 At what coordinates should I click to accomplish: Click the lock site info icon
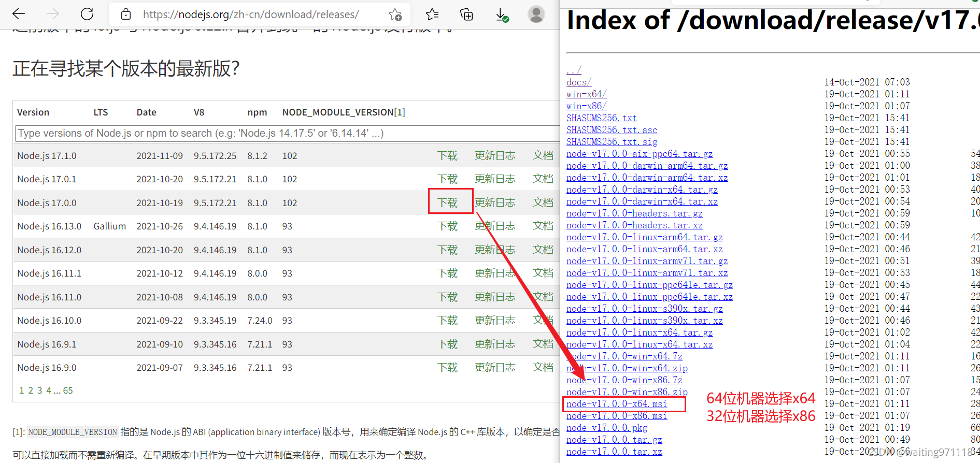(x=126, y=15)
